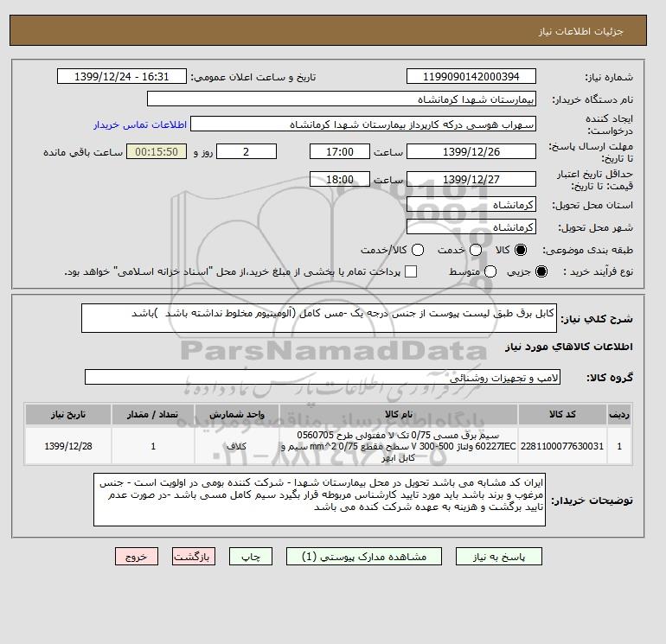Click goods group field لامپ و تجهیزات روشنائی
The image size is (666, 644).
click(x=323, y=377)
